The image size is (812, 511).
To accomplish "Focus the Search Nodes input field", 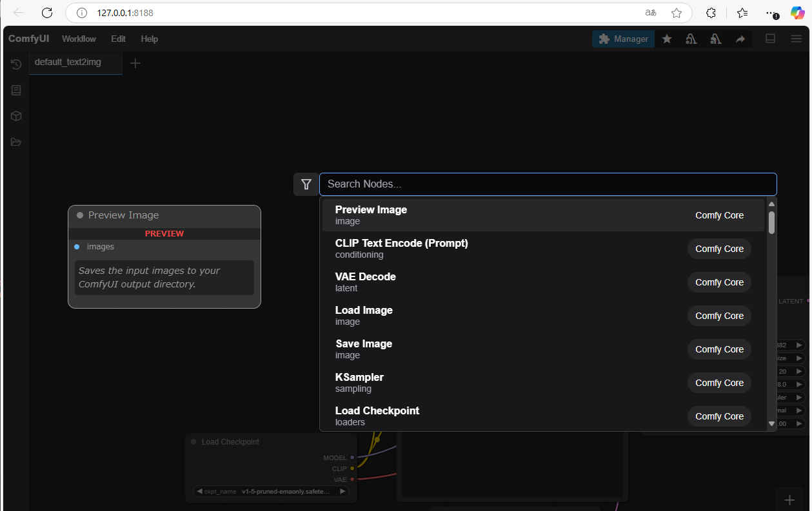I will [x=548, y=184].
